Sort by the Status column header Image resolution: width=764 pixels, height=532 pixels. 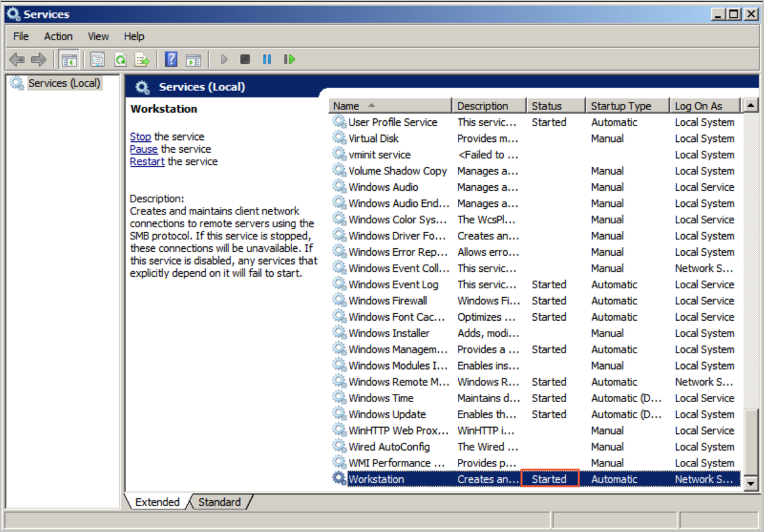tap(556, 106)
